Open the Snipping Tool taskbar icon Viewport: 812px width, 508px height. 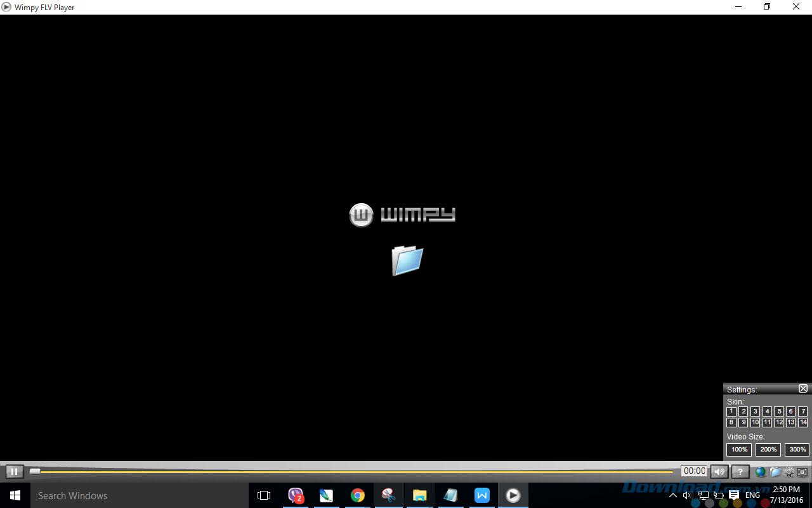coord(389,495)
